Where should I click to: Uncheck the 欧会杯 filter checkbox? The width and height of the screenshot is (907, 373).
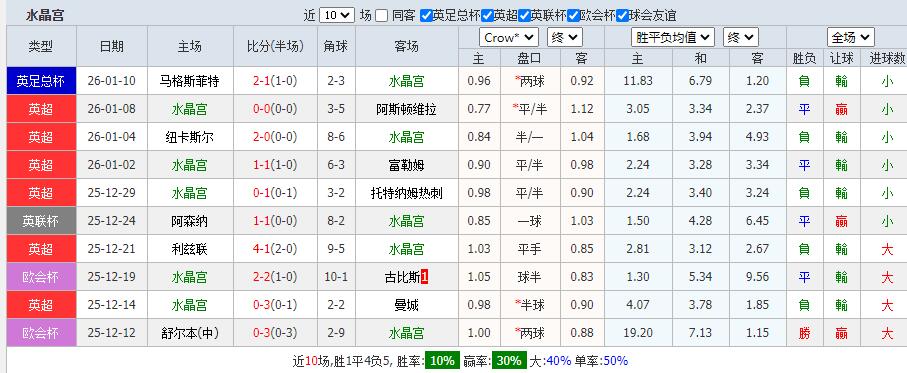coord(573,16)
